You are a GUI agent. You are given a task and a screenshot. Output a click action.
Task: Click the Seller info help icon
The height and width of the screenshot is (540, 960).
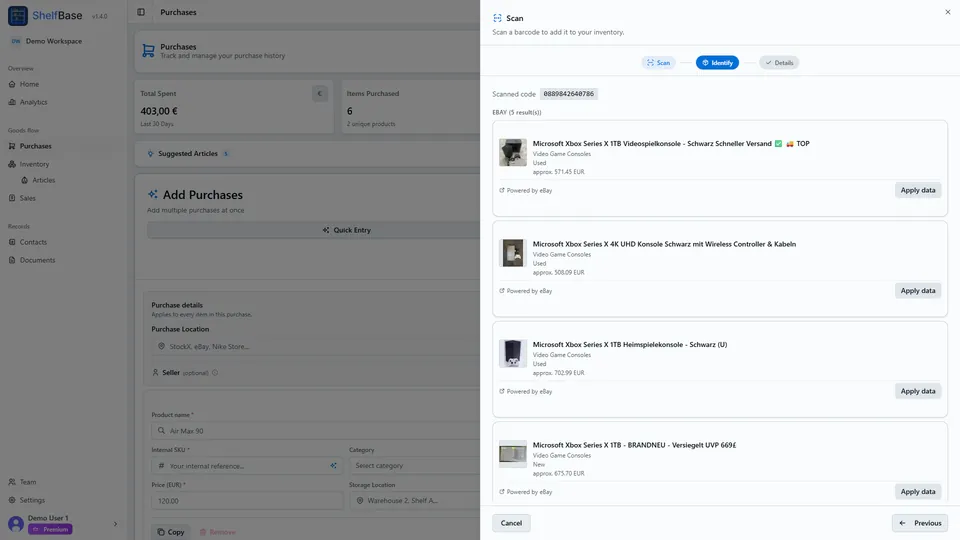click(215, 373)
